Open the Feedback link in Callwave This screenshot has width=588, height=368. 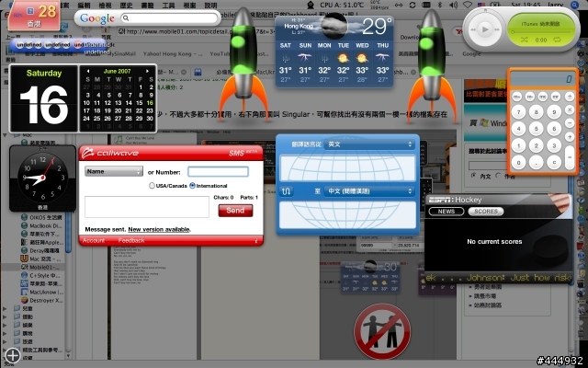pyautogui.click(x=131, y=240)
